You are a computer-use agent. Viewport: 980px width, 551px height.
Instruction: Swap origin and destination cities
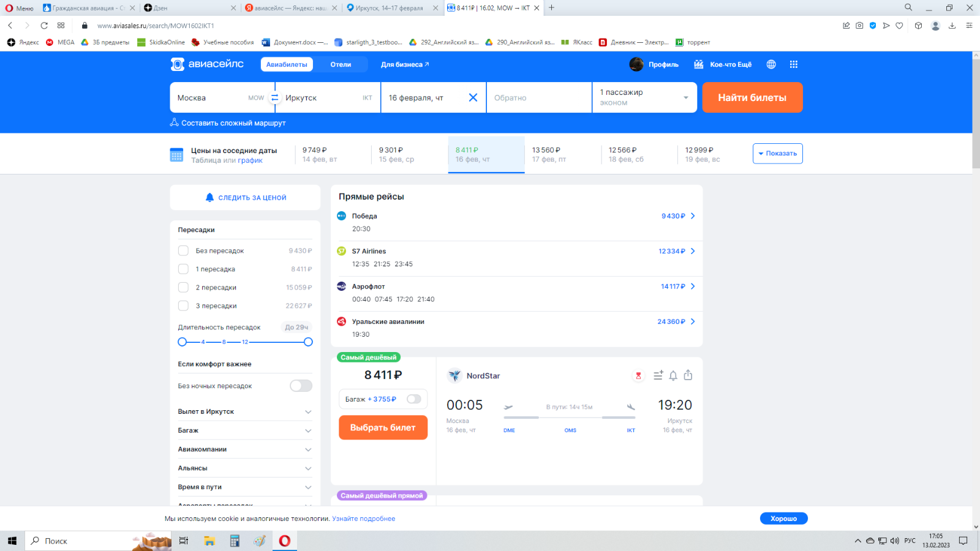[274, 98]
